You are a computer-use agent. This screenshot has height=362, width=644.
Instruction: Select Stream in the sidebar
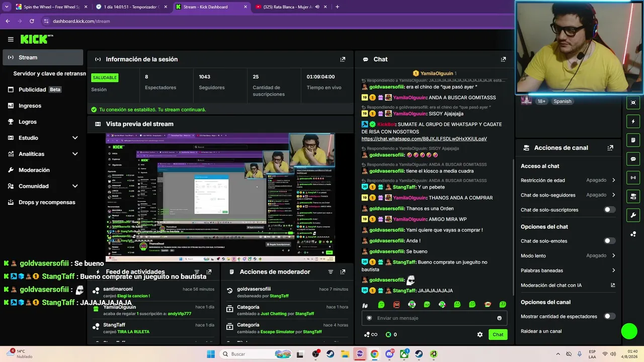click(x=43, y=57)
